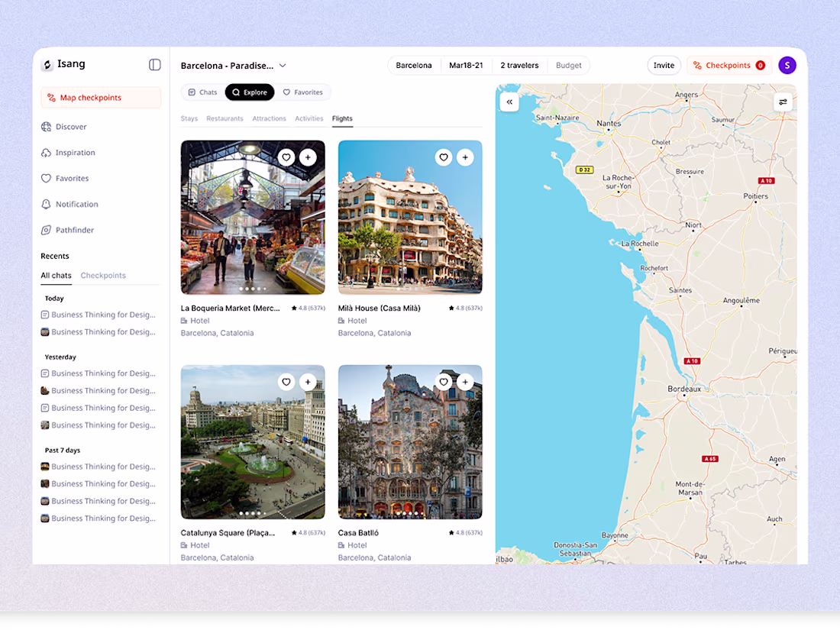Click Bordeaux on the map
The width and height of the screenshot is (840, 630).
pos(684,389)
